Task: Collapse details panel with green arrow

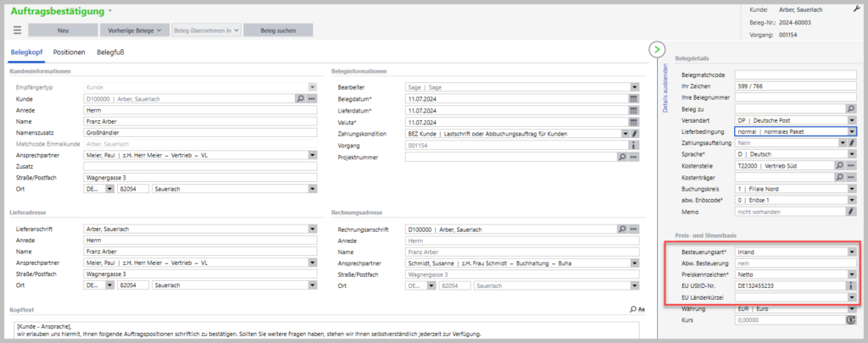Action: [658, 50]
